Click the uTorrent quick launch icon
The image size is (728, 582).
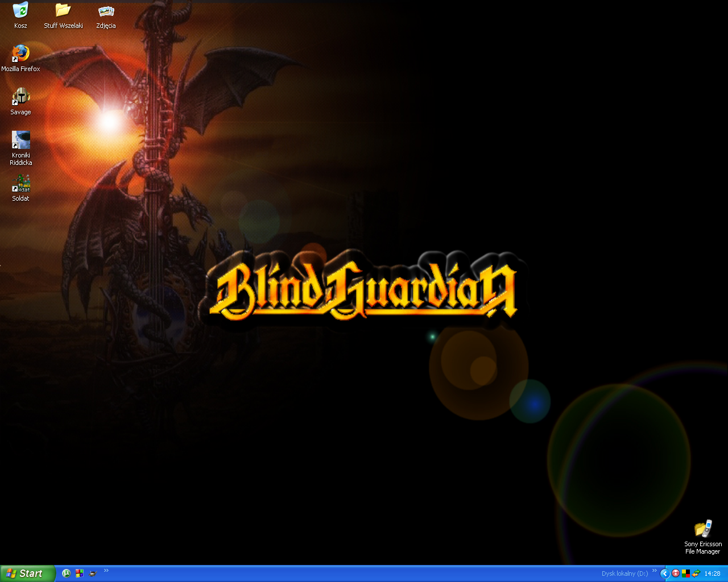click(x=66, y=573)
